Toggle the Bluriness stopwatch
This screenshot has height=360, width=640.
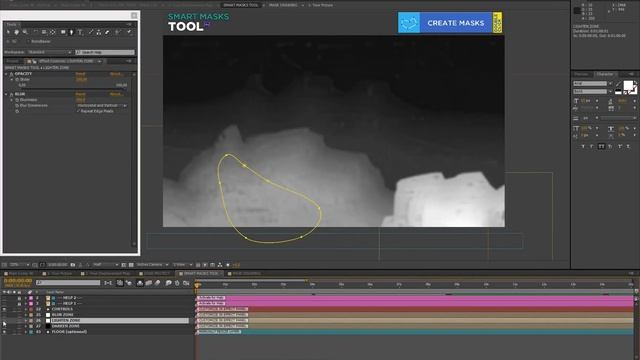click(17, 100)
